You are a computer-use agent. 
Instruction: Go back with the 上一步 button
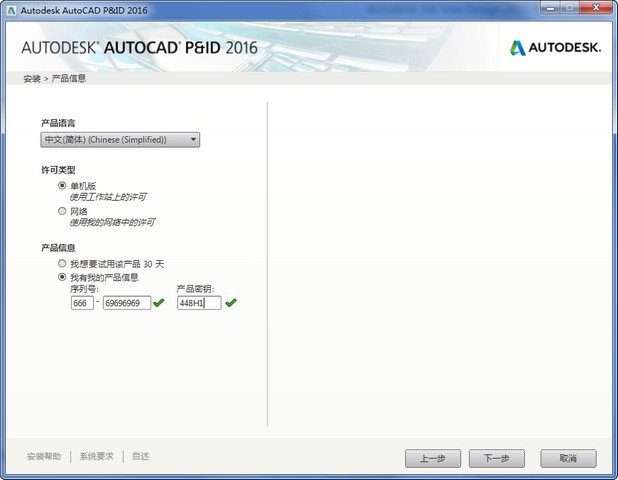pos(433,458)
